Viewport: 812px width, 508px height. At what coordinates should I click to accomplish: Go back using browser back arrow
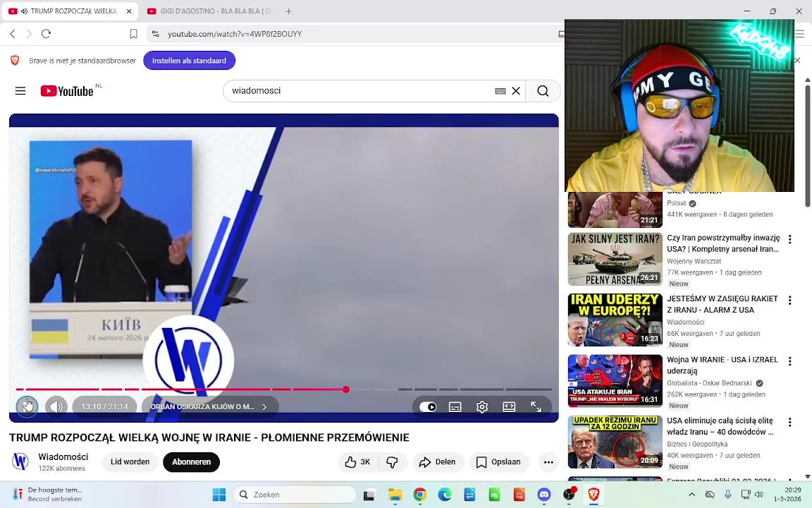click(x=13, y=34)
